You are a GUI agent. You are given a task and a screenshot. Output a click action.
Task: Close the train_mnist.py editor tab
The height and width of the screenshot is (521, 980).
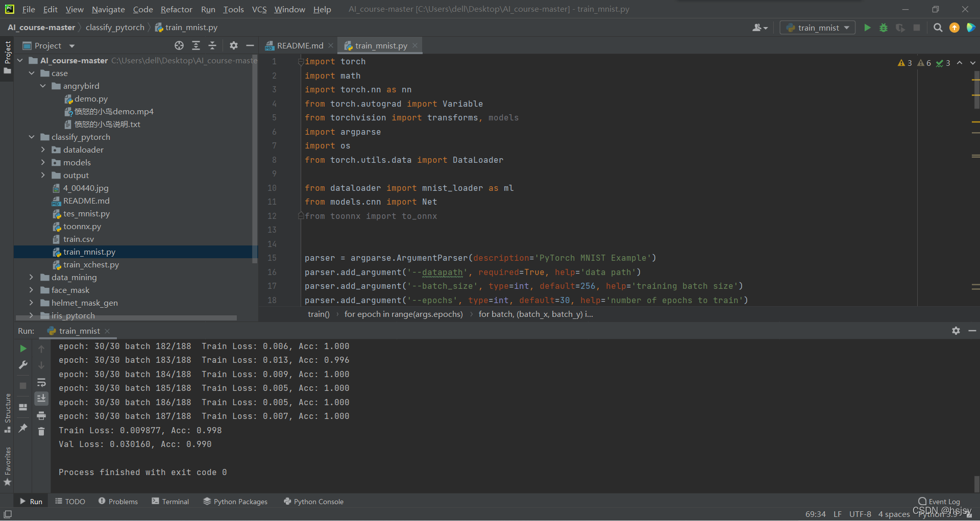(415, 45)
